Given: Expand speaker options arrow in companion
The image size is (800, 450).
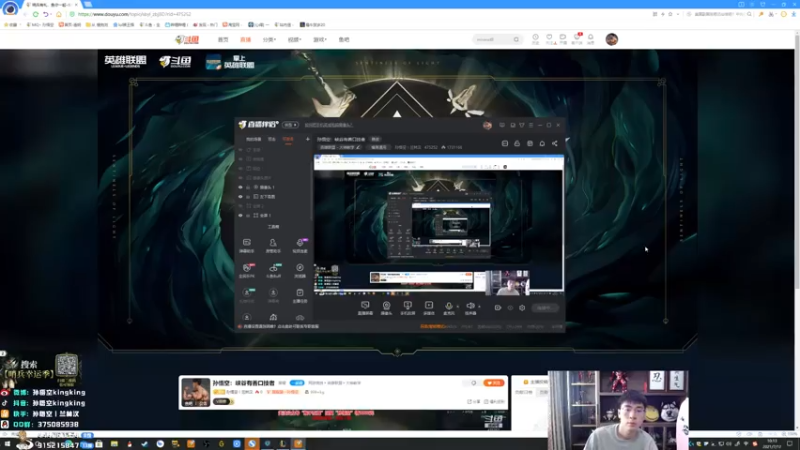Looking at the screenshot, I should tap(479, 307).
